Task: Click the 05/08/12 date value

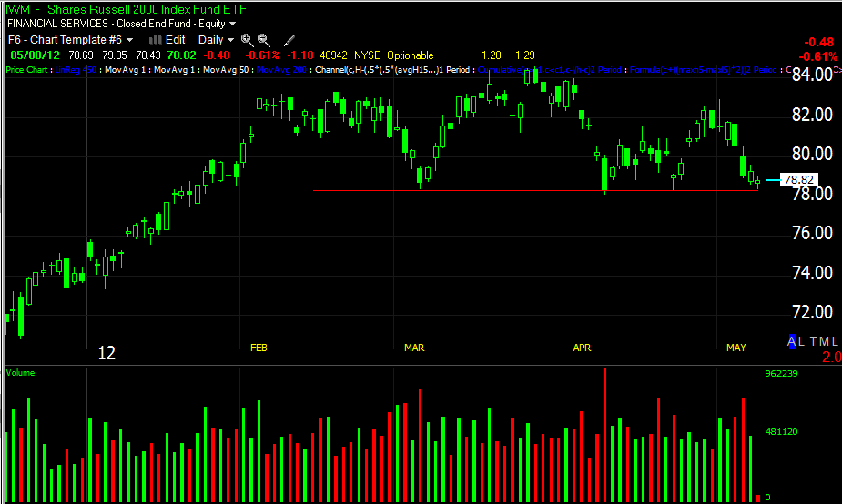Action: (x=35, y=55)
